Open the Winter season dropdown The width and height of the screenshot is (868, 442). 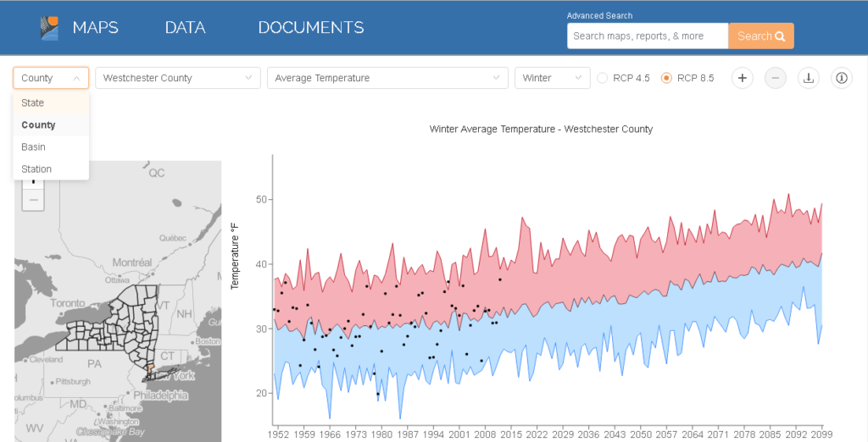(552, 78)
